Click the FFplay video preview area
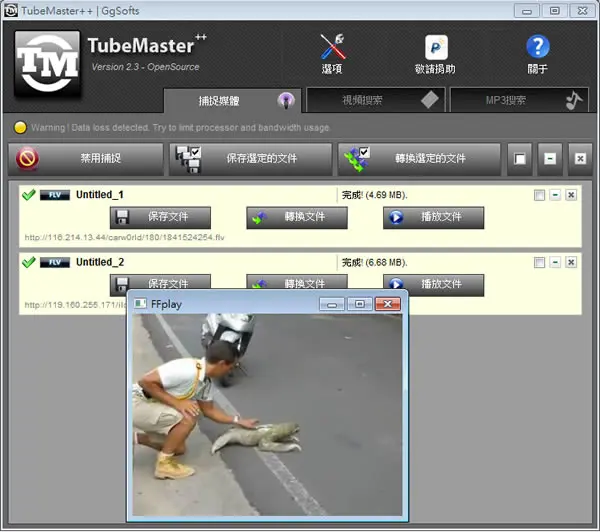Viewport: 600px width, 532px height. [x=267, y=415]
